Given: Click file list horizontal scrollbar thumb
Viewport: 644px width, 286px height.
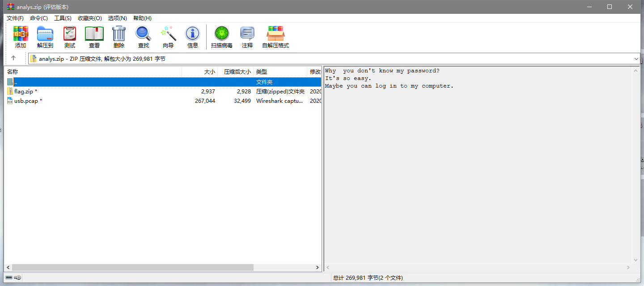Looking at the screenshot, I should 132,267.
